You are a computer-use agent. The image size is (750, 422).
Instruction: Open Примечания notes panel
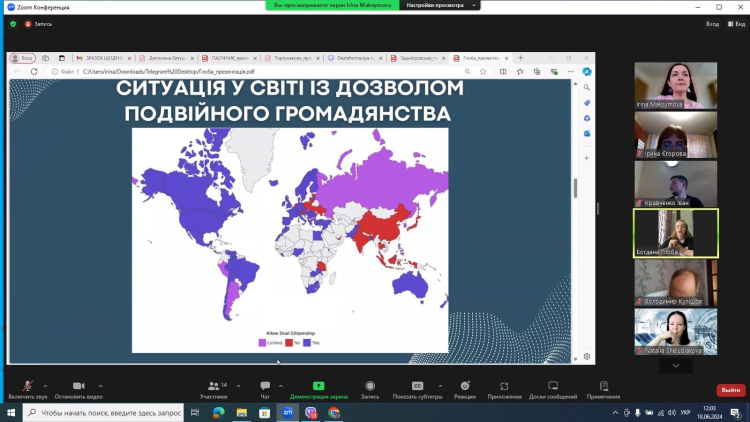click(604, 387)
